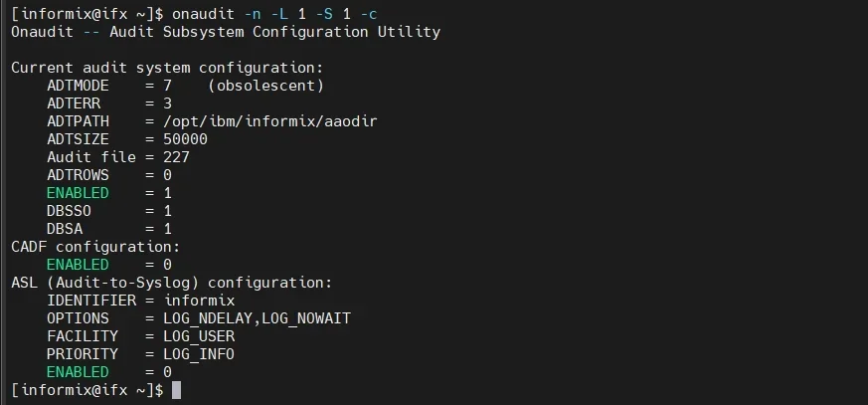Click the Audit file number 227
Screen dimensions: 868x405
[176, 157]
